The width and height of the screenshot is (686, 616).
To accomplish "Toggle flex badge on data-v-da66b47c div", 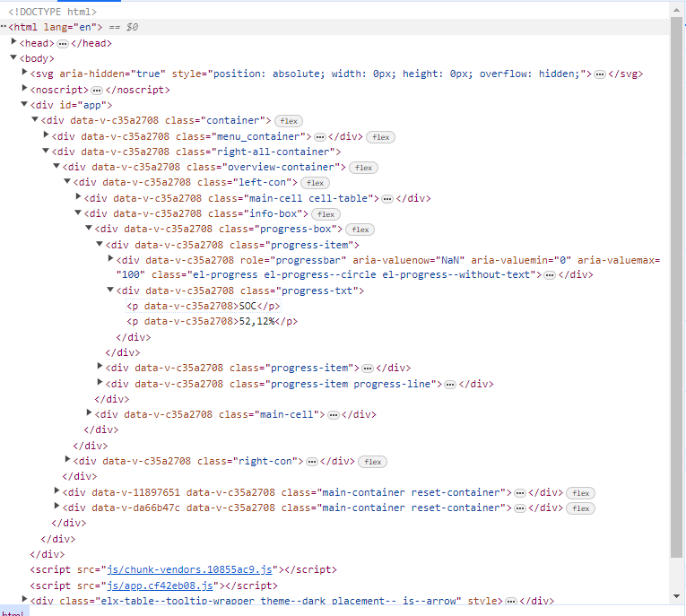I will tap(581, 508).
